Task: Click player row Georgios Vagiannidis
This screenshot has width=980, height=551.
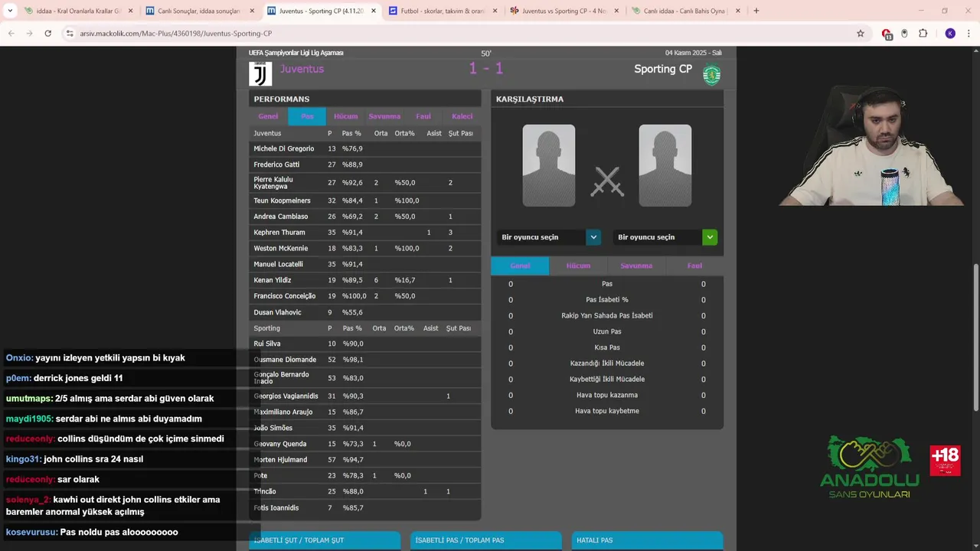Action: (x=365, y=396)
